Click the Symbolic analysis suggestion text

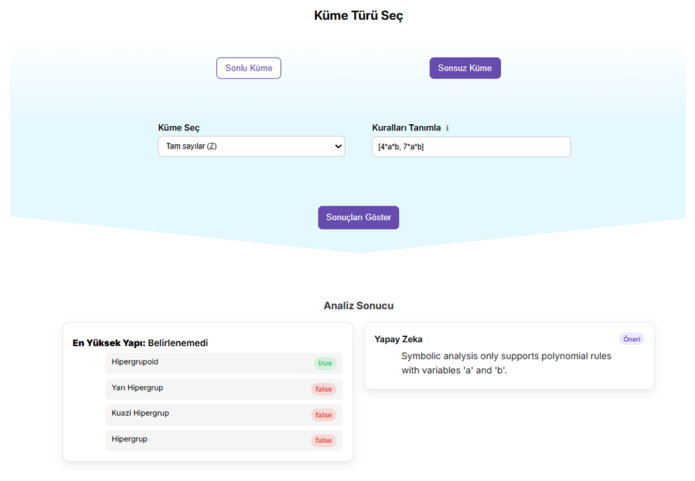[x=506, y=363]
